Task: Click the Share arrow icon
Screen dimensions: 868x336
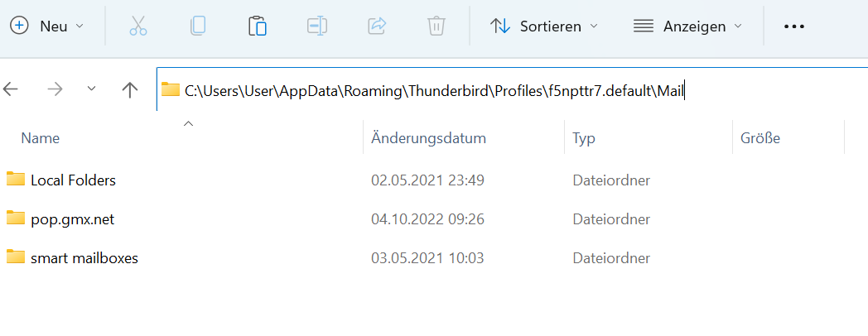Action: click(377, 26)
